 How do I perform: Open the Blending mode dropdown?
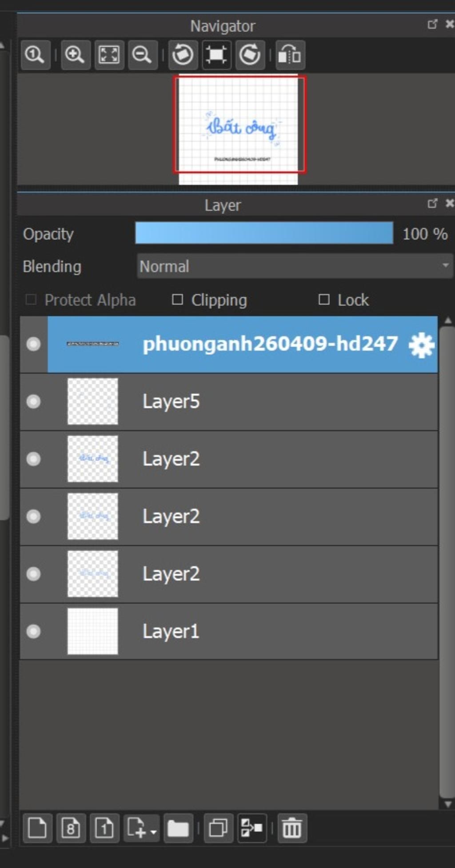295,266
